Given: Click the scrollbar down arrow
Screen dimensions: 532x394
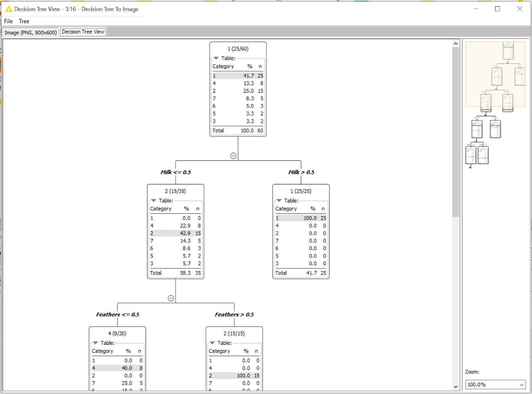Looking at the screenshot, I should pos(455,387).
